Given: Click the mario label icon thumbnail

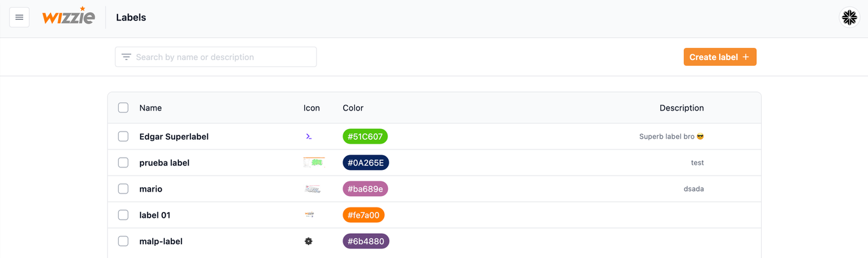Looking at the screenshot, I should click(x=312, y=189).
